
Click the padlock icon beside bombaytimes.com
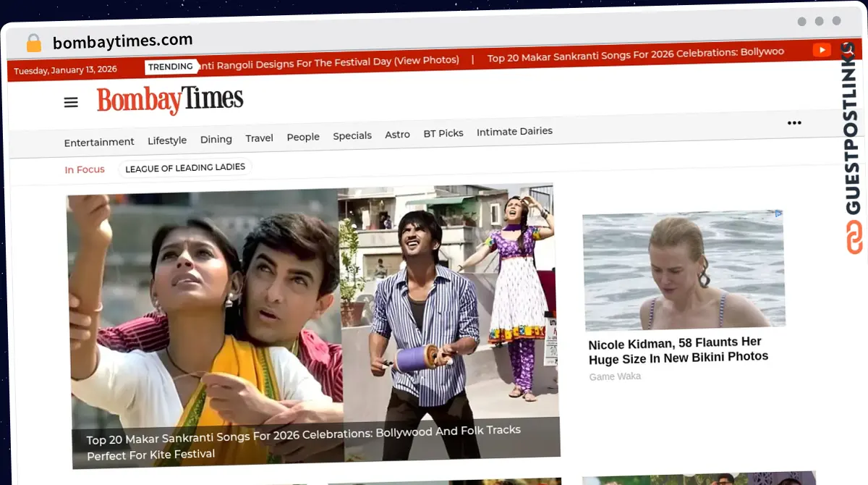33,43
